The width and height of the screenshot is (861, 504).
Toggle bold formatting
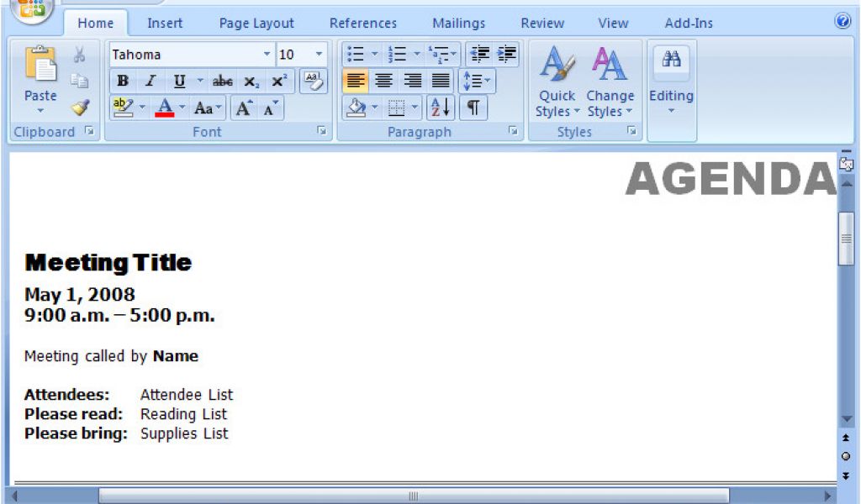click(x=123, y=81)
